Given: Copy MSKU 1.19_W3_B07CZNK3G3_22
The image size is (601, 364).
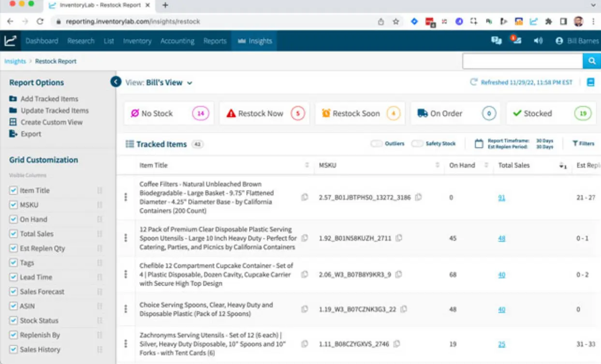Looking at the screenshot, I should point(404,309).
